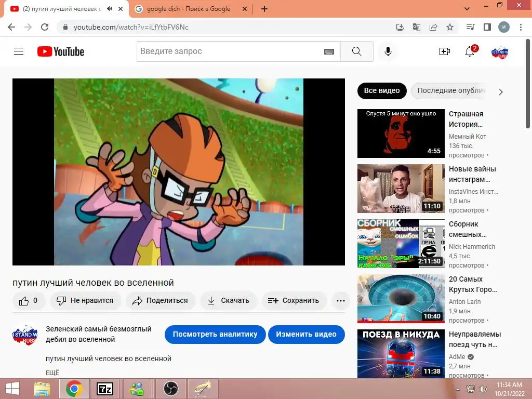Open Мемный Кот channel name
Viewport: 532px width, 399px height.
[x=468, y=137]
